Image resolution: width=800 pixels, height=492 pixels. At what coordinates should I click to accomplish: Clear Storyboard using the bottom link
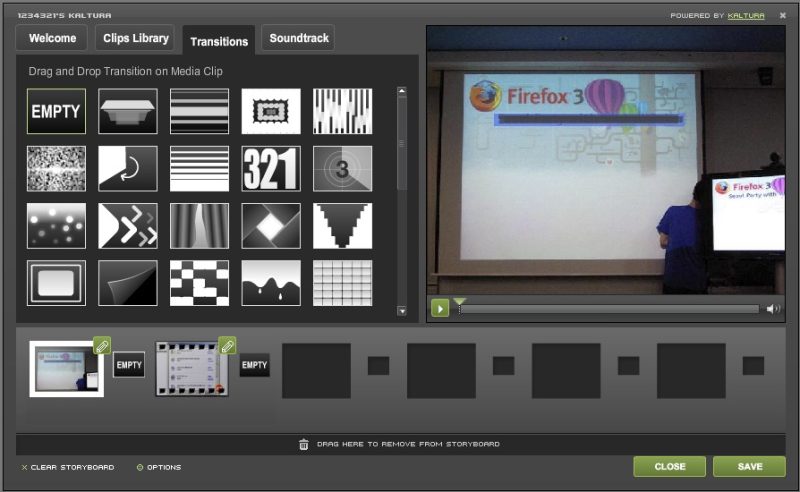point(68,467)
